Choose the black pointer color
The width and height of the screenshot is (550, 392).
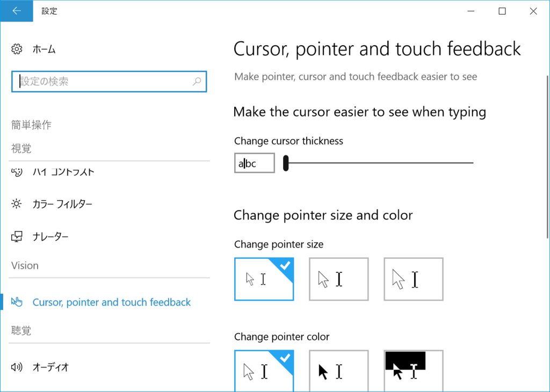338,371
